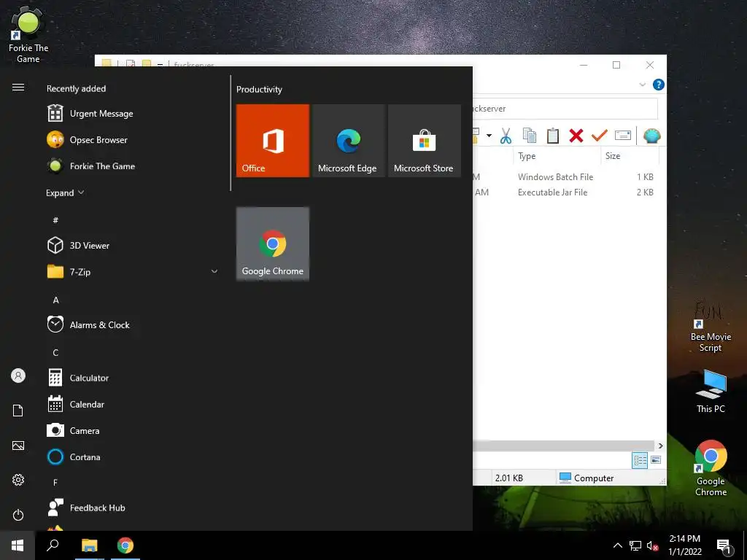Jump to the # letter group
The height and width of the screenshot is (560, 747).
[x=55, y=220]
